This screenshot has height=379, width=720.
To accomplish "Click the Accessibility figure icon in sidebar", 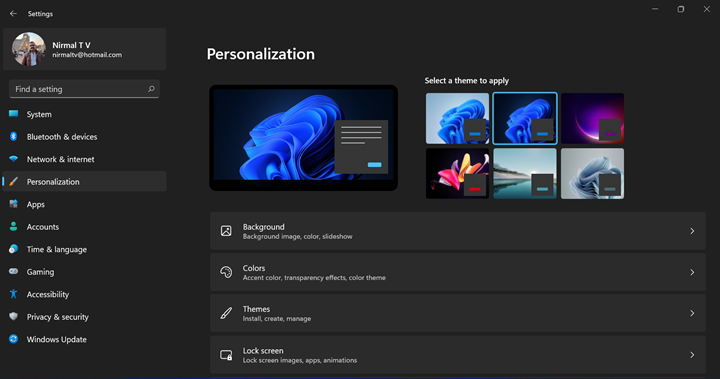I will [x=13, y=294].
